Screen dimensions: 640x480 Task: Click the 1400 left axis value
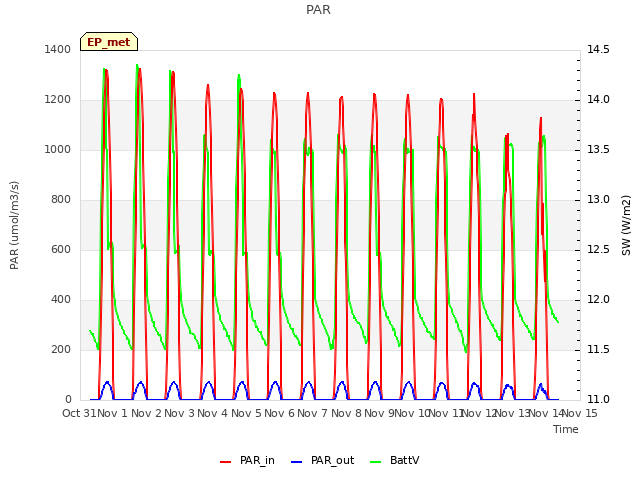(x=58, y=50)
